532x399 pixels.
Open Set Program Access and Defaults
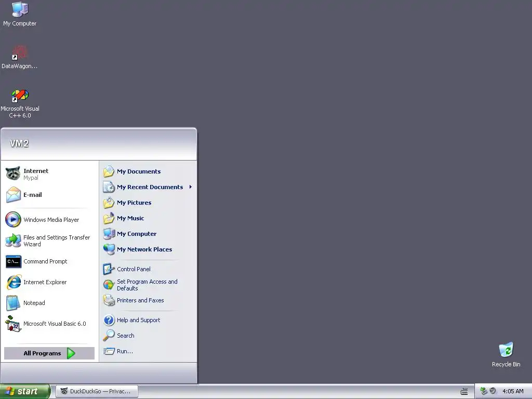(148, 285)
